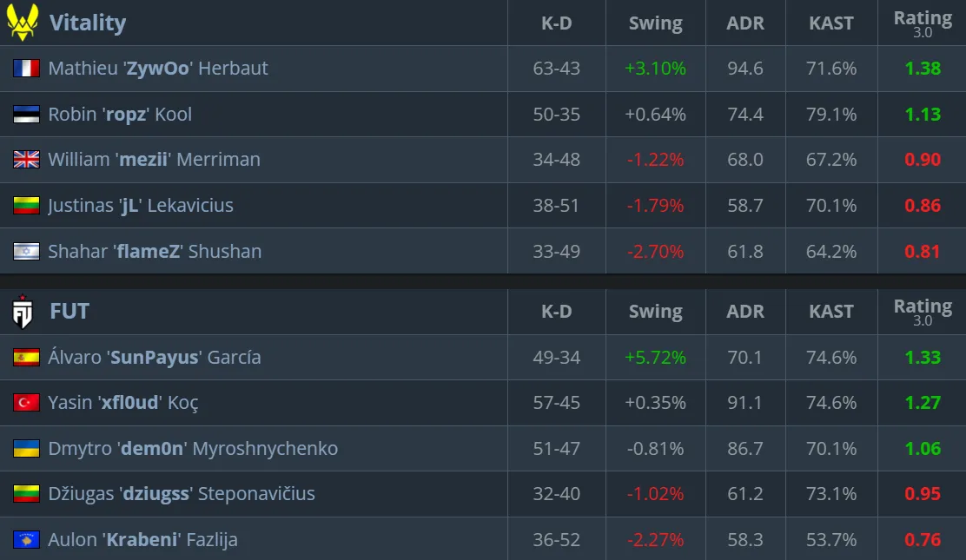966x560 pixels.
Task: Click the Ukrainian flag beside dem0n
Action: point(26,448)
